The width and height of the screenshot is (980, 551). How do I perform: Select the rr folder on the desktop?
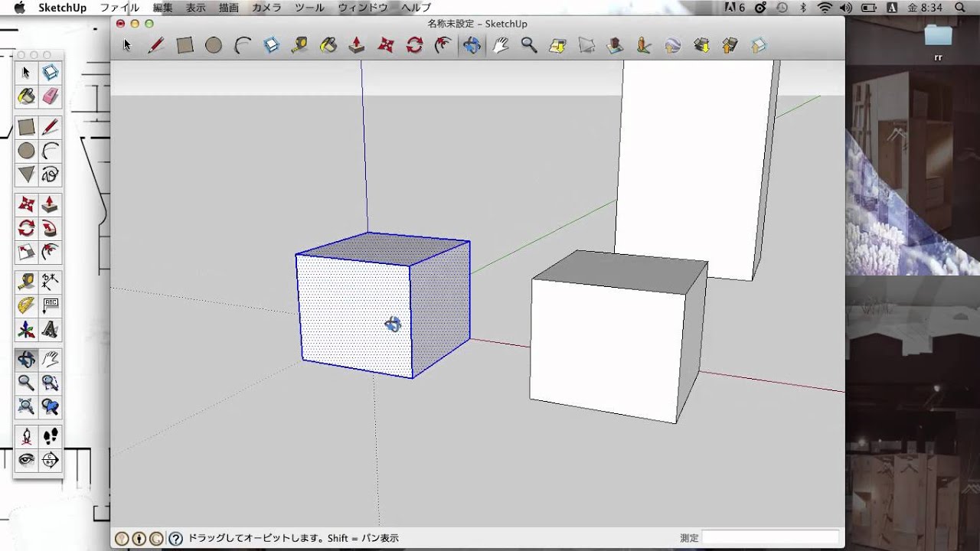coord(938,43)
